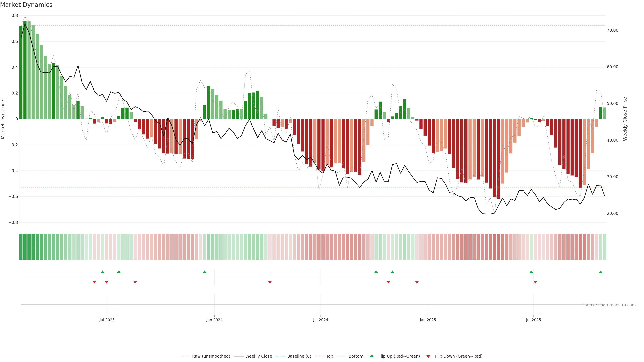The height and width of the screenshot is (362, 644).
Task: Toggle the Baseline (0) legend entry
Action: 299,356
